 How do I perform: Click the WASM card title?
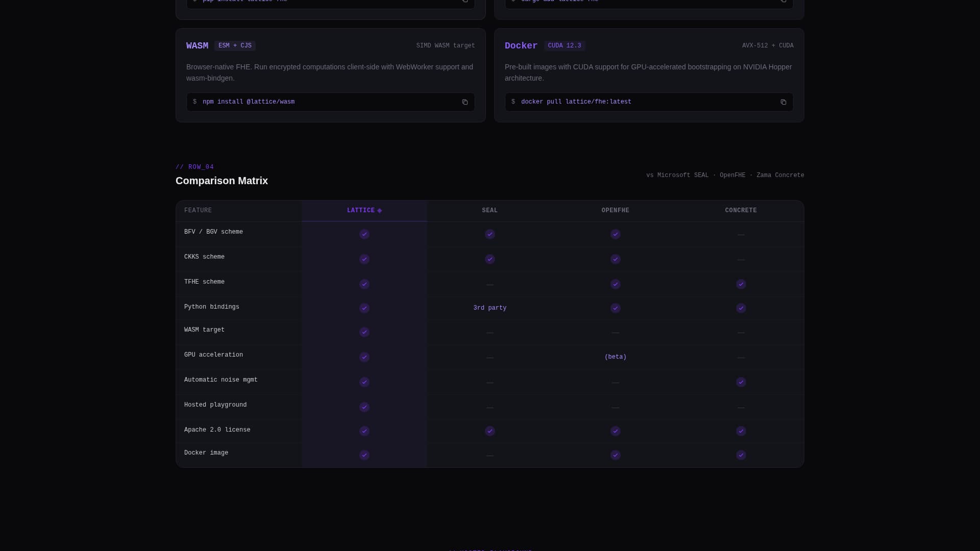pos(197,46)
